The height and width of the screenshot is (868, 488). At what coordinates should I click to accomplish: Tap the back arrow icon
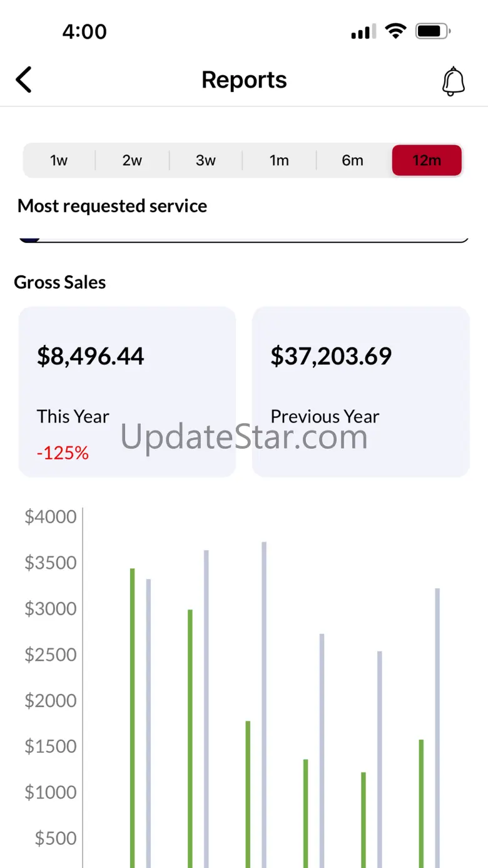[x=24, y=80]
